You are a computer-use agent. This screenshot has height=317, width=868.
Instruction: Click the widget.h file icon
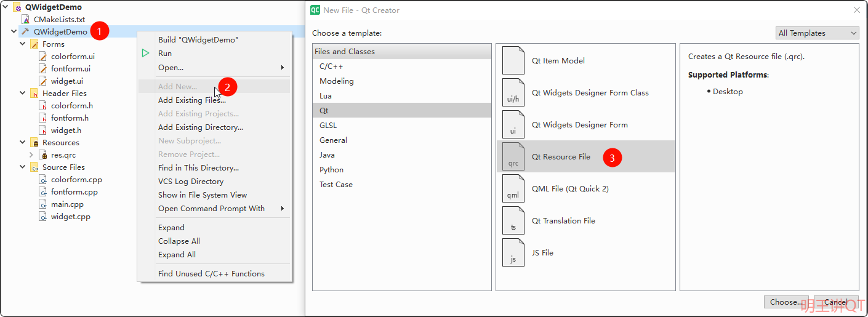point(43,130)
